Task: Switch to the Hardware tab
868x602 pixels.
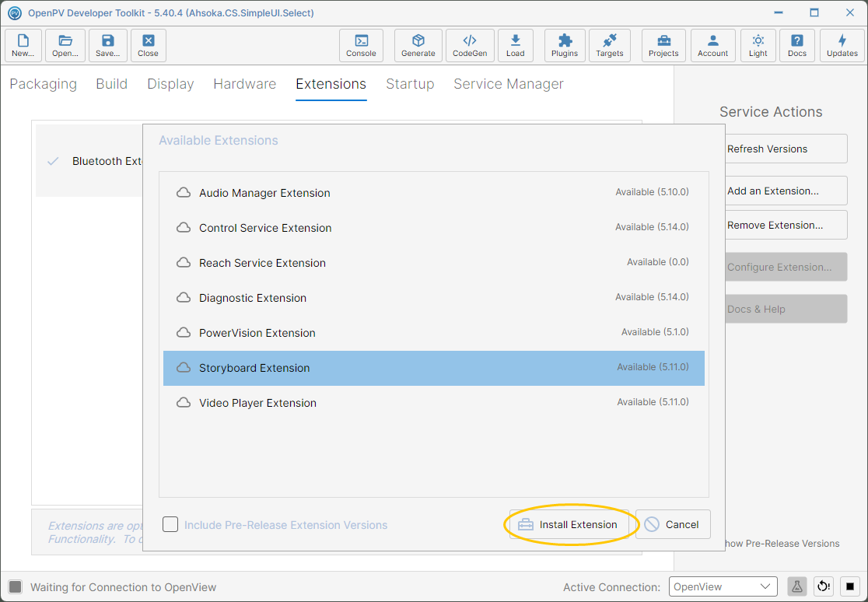Action: click(245, 84)
